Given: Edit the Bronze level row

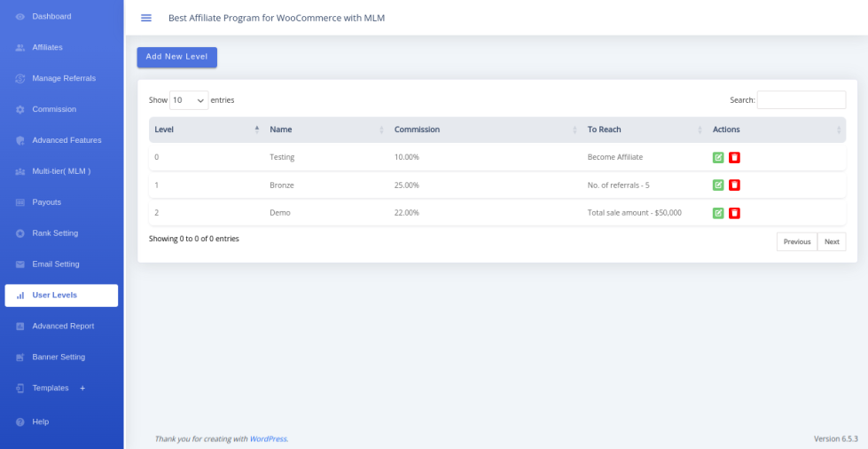Looking at the screenshot, I should (x=718, y=185).
